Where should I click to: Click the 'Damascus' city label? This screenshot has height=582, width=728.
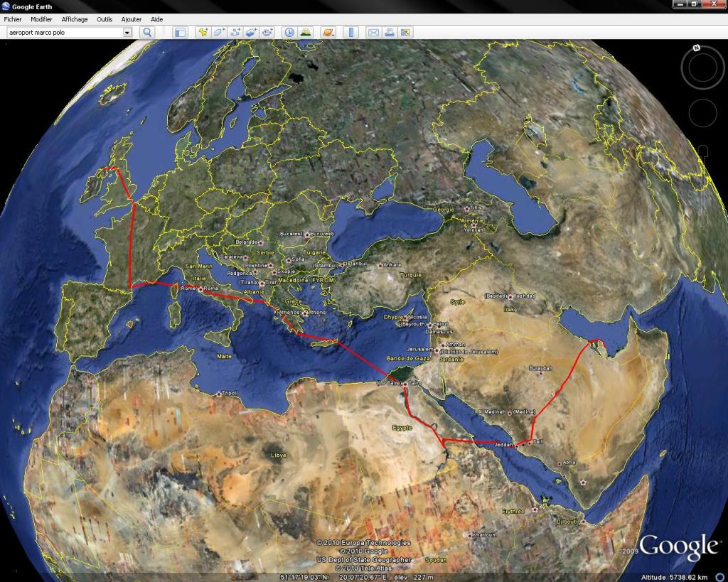pyautogui.click(x=439, y=332)
